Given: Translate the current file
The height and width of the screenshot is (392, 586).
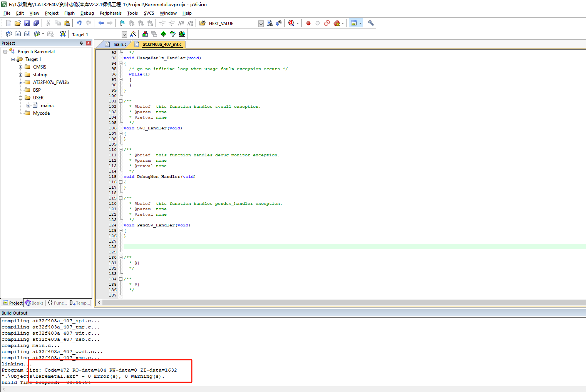Looking at the screenshot, I should (x=8, y=34).
